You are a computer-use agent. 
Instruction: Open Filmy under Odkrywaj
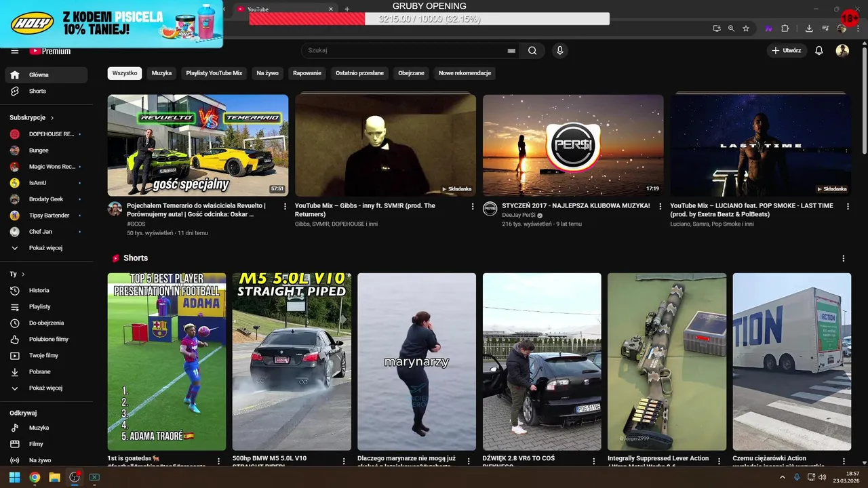pos(46,444)
